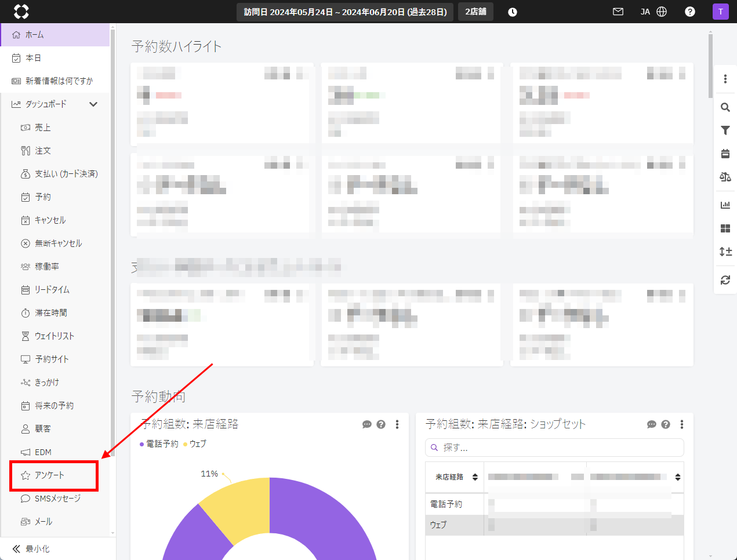Sort by the rightmost table column arrows
The image size is (737, 560).
click(678, 477)
